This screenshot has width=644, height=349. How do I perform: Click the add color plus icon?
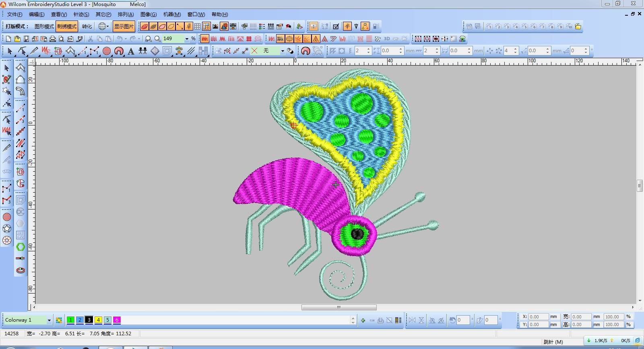363,320
